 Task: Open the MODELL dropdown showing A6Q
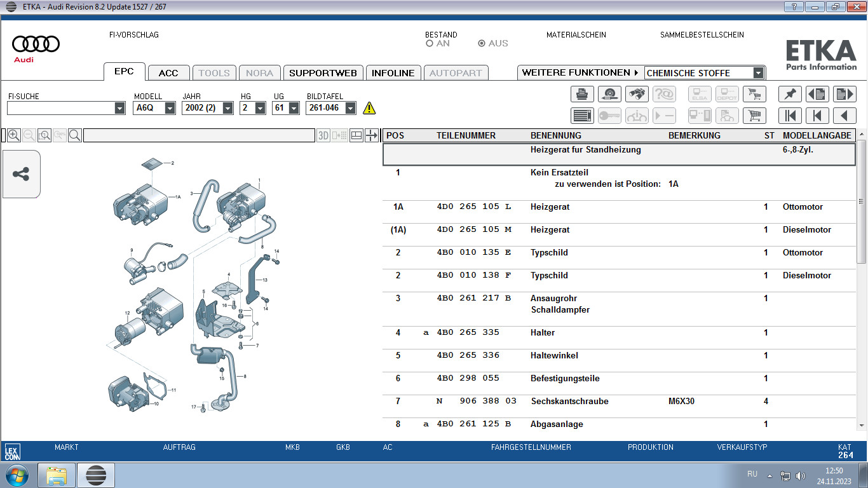(x=170, y=109)
